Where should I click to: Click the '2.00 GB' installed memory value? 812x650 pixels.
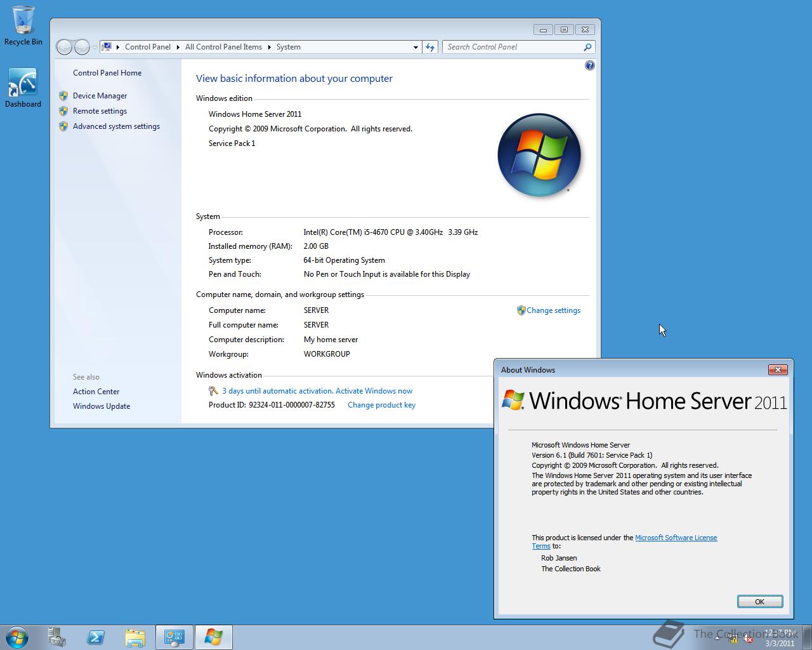[x=316, y=246]
